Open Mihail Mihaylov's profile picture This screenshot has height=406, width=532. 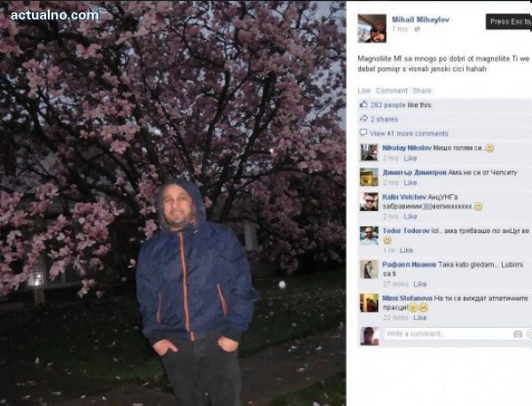pyautogui.click(x=372, y=28)
